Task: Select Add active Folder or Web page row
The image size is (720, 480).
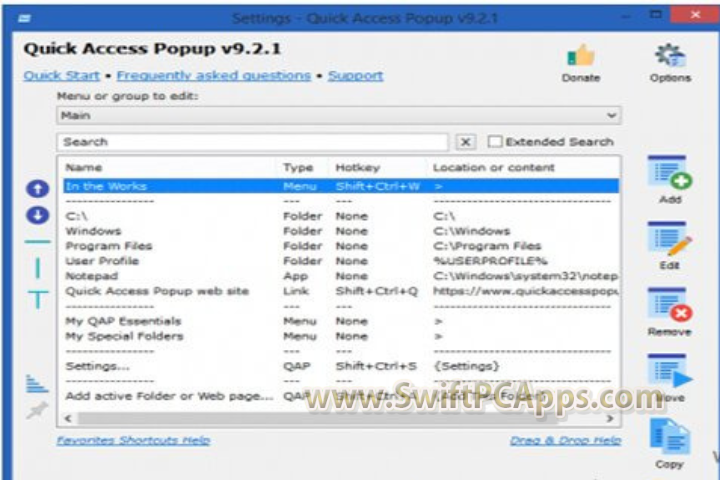Action: [341, 396]
